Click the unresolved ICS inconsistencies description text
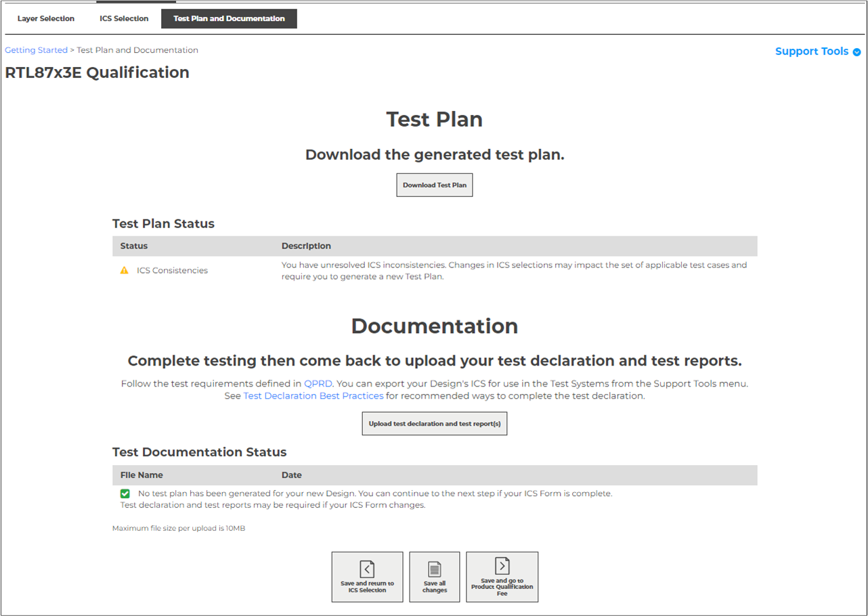 tap(515, 271)
